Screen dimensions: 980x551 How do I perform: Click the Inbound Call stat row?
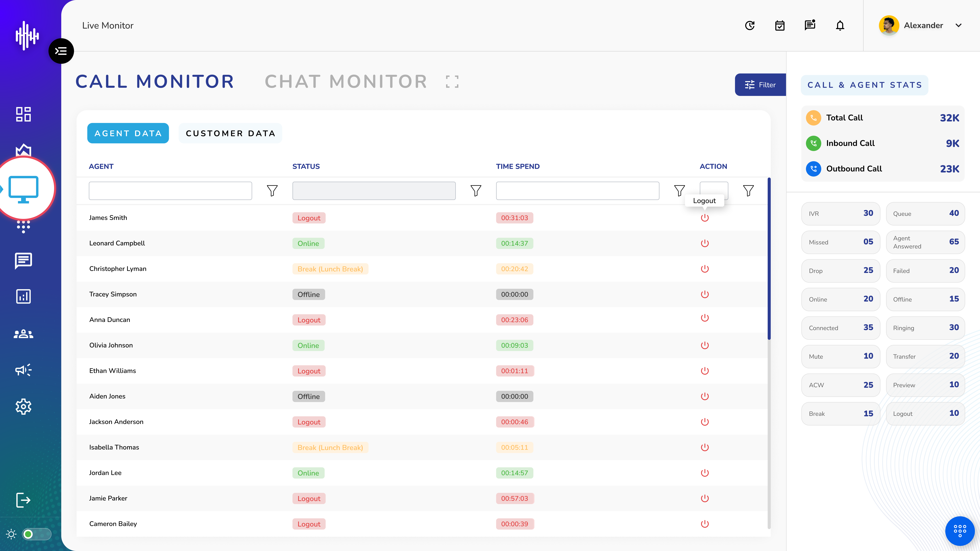coord(883,143)
